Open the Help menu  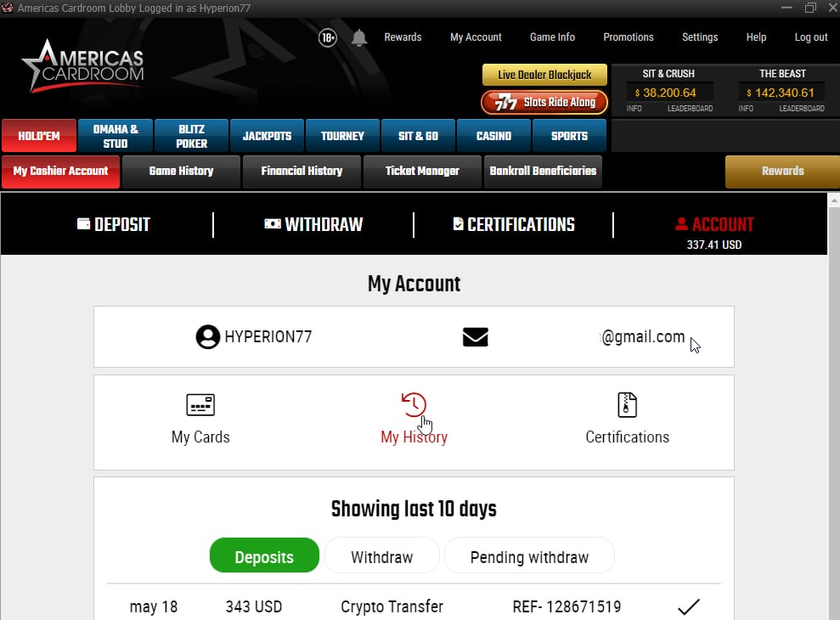[756, 37]
